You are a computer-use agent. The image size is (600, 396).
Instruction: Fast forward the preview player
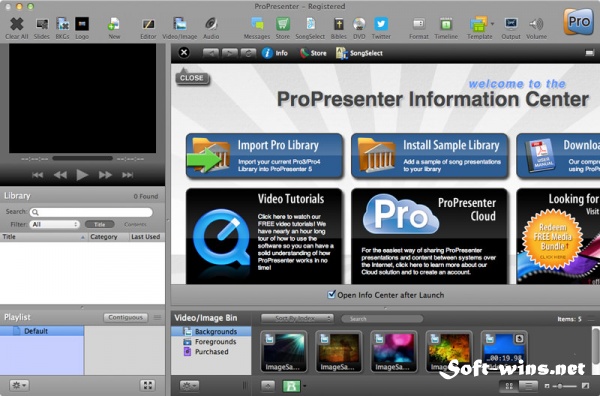pyautogui.click(x=105, y=175)
